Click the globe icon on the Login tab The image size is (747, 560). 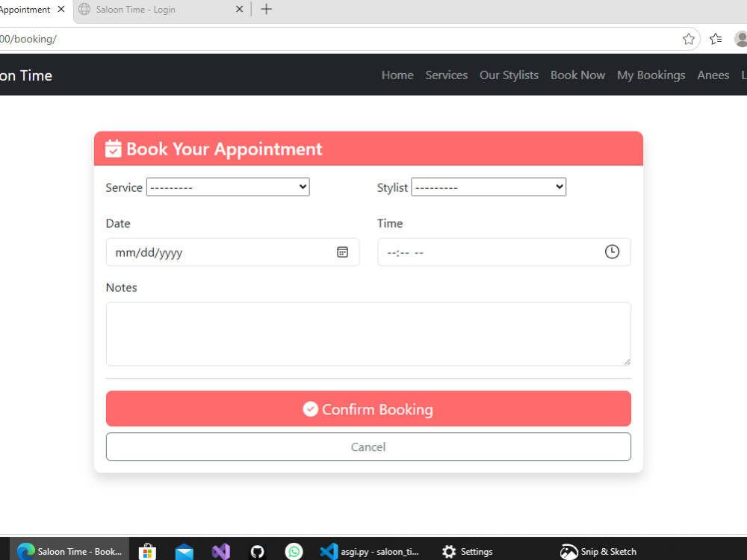84,9
